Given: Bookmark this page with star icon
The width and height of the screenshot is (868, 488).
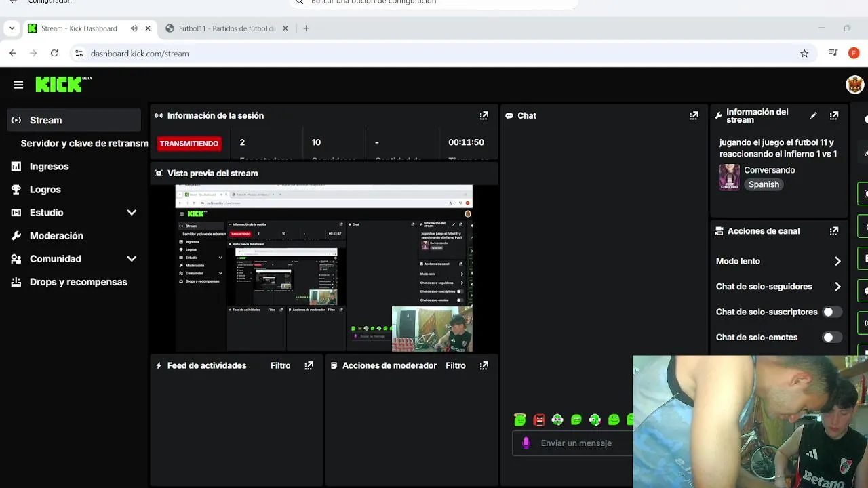Looking at the screenshot, I should (804, 54).
